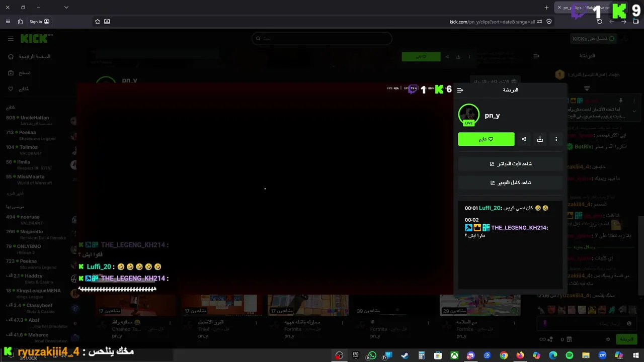Screen dimensions: 644x362
Task: Click the green chat send button
Action: coord(627,339)
